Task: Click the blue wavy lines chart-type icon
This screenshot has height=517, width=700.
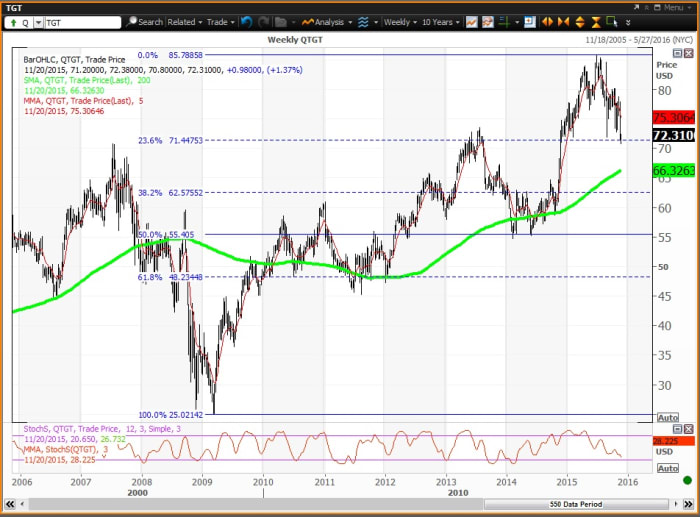Action: click(363, 22)
